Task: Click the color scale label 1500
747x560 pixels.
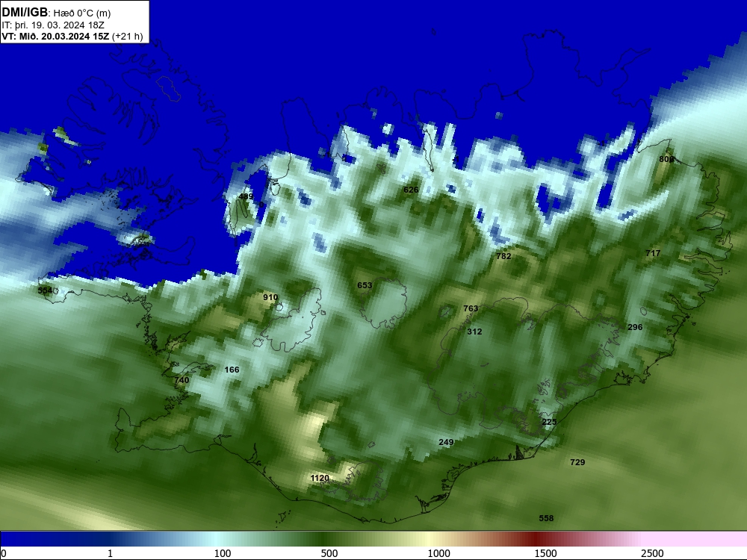Action: (x=545, y=553)
